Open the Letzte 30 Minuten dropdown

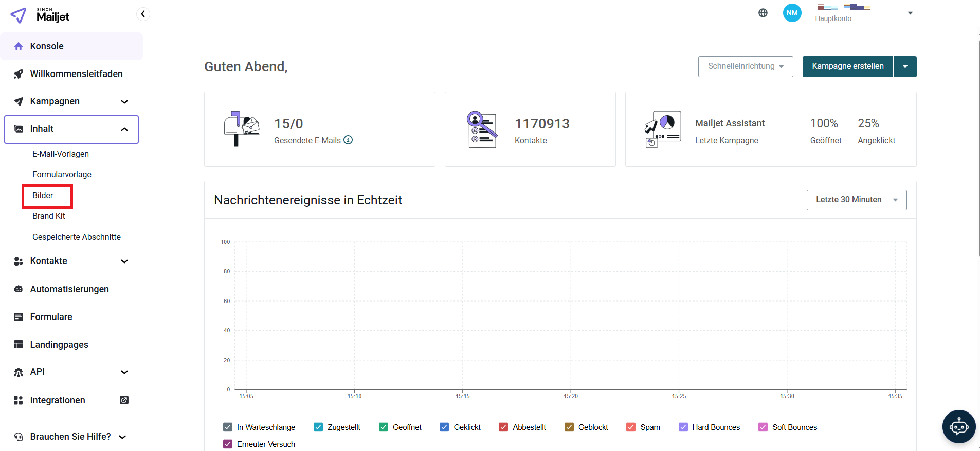[857, 200]
